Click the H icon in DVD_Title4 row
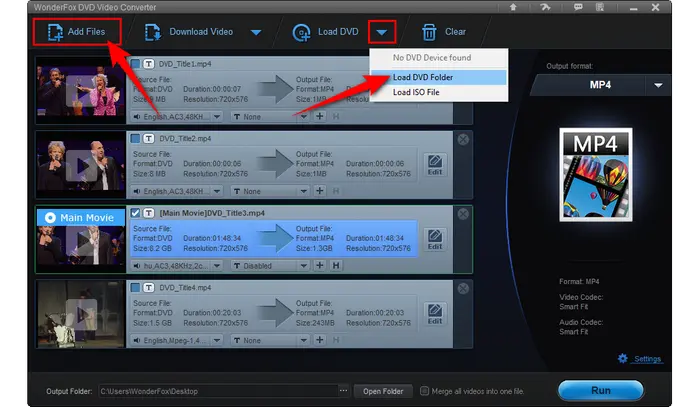 pyautogui.click(x=336, y=340)
